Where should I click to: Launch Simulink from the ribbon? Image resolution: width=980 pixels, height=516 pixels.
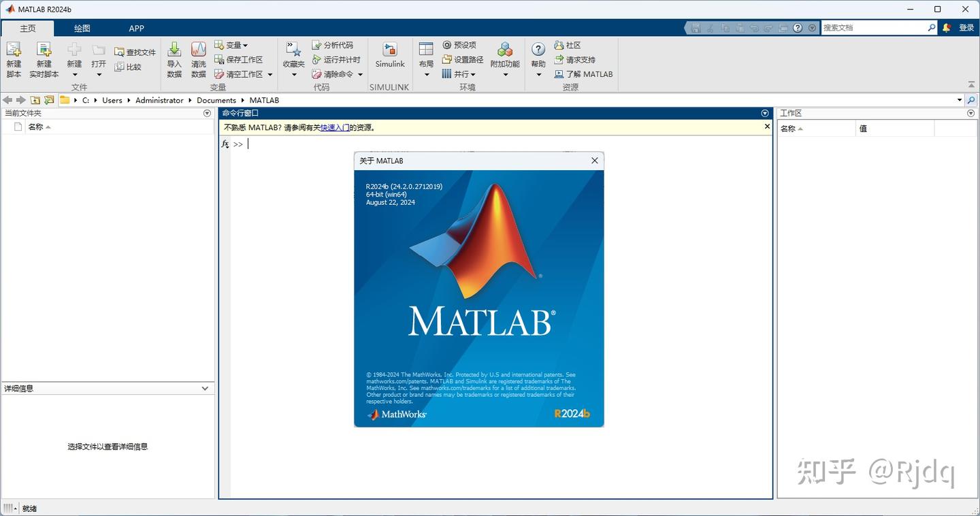point(389,54)
